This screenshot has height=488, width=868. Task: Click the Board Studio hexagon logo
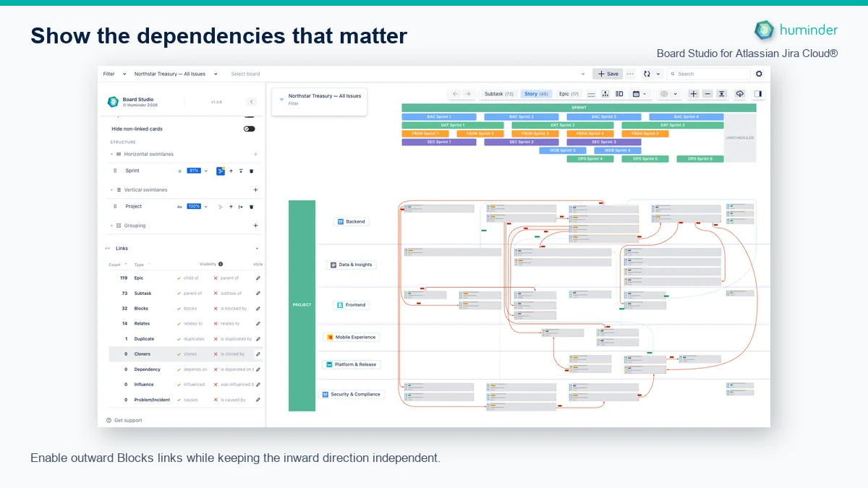tap(113, 102)
